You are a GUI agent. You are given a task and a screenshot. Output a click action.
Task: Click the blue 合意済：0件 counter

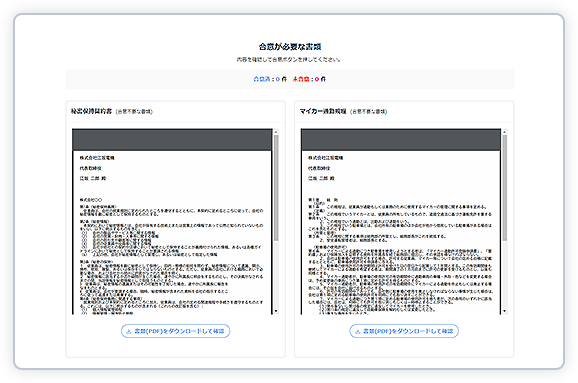[270, 79]
